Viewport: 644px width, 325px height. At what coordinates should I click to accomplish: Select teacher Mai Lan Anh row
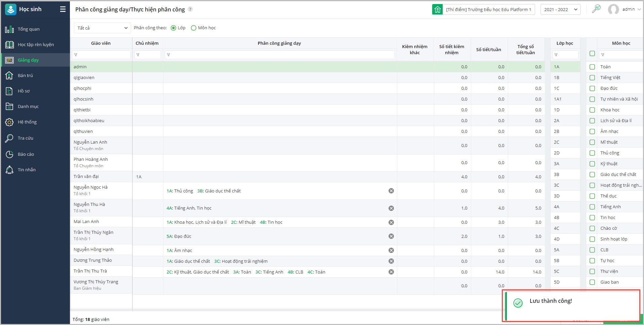pyautogui.click(x=86, y=222)
